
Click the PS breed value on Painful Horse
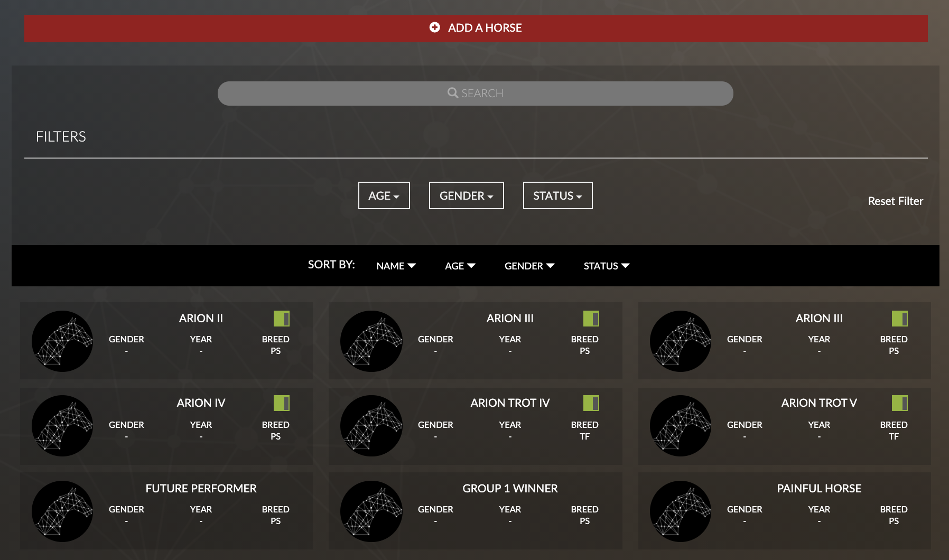point(894,521)
